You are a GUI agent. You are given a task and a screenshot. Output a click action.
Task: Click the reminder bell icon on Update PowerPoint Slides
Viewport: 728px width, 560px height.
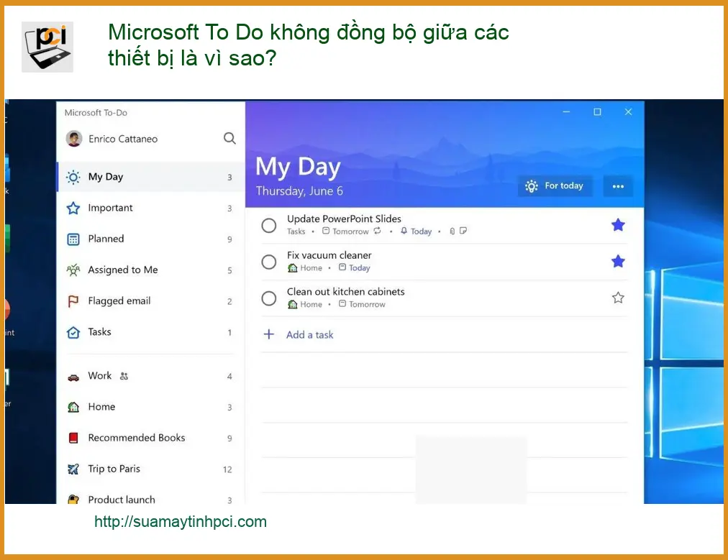(404, 231)
